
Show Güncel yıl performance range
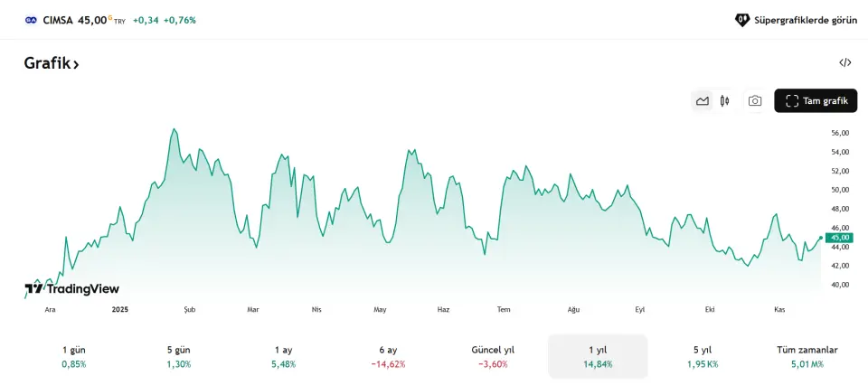point(493,356)
